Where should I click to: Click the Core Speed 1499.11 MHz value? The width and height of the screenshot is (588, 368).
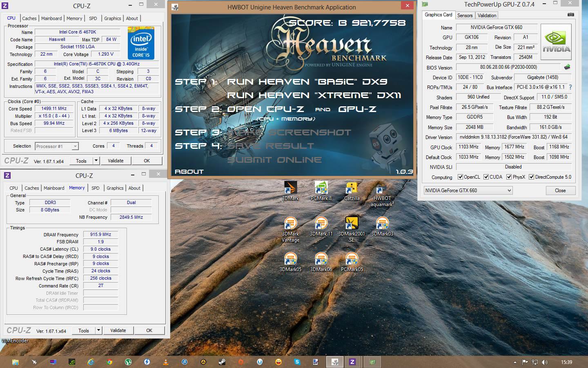54,108
